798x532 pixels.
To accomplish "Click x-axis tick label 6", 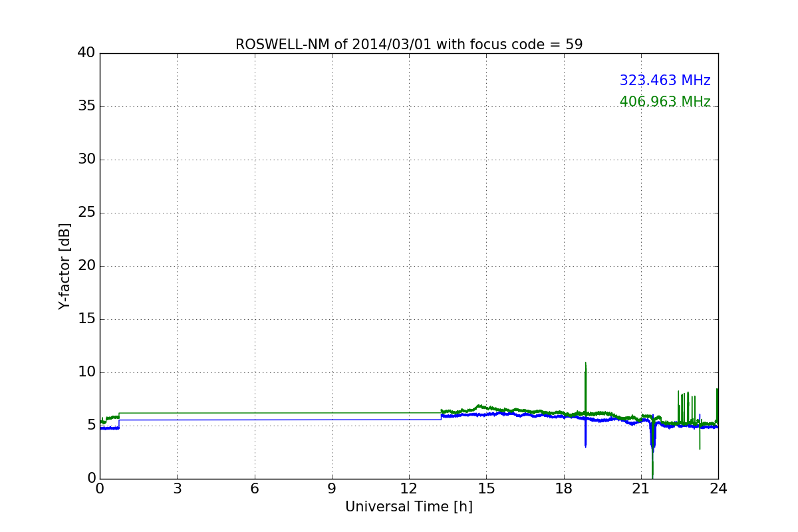I will (x=254, y=489).
